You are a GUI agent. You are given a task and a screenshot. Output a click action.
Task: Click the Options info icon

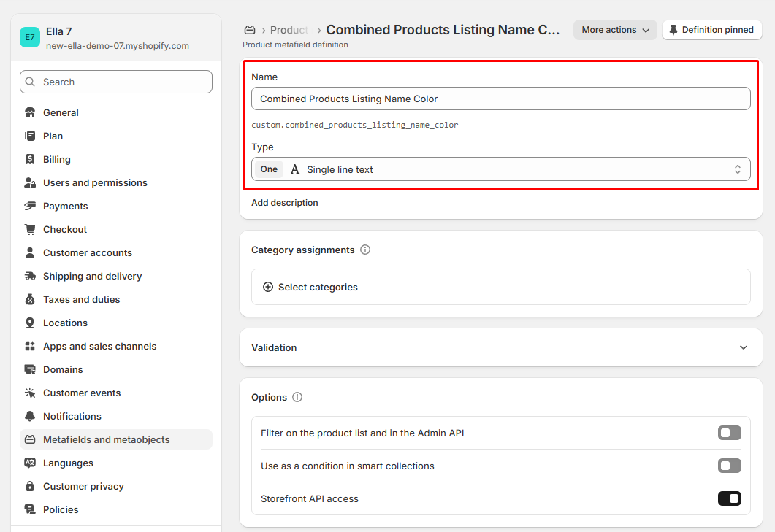[x=297, y=397]
